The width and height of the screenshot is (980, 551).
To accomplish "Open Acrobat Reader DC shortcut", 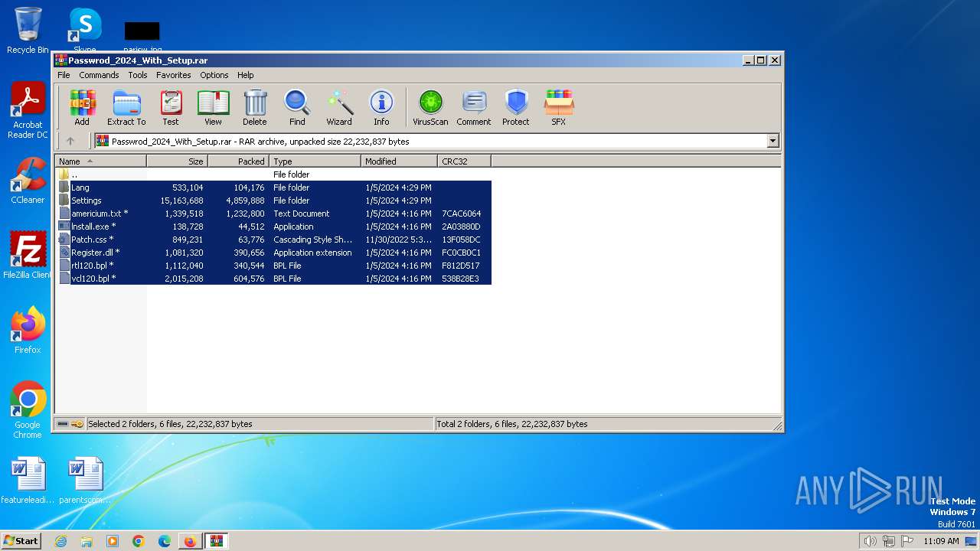I will (28, 111).
